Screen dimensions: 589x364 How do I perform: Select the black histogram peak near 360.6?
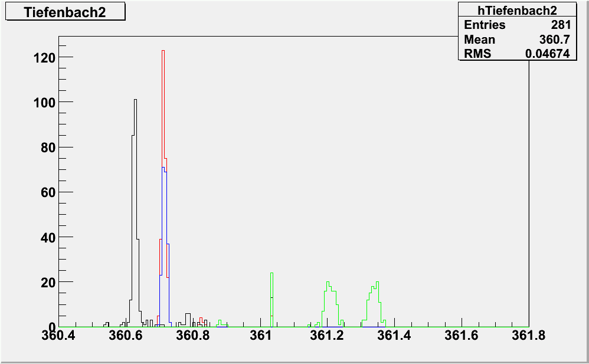(135, 101)
